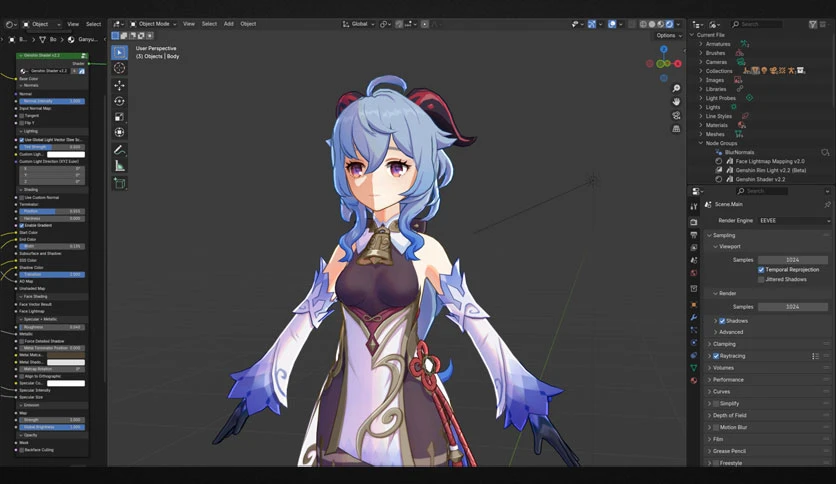Uncheck the Shadows checkbox
Screen dimensions: 836x484
point(722,321)
